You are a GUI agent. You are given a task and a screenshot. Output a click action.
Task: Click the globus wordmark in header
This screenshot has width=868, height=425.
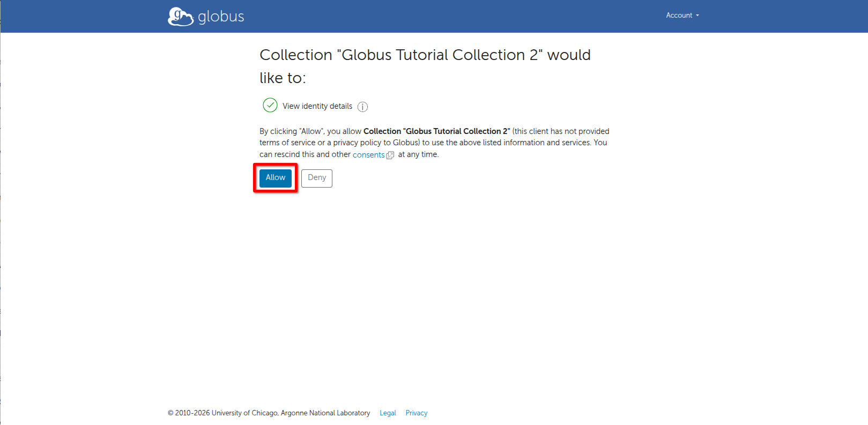pyautogui.click(x=221, y=17)
